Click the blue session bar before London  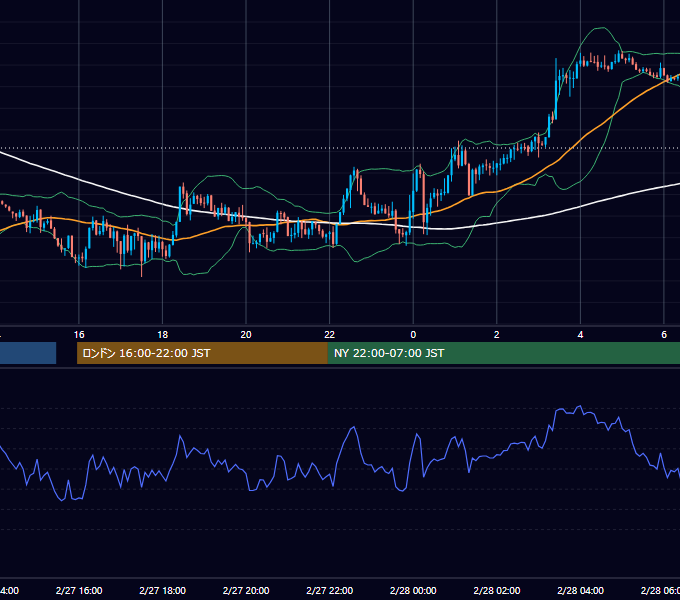click(28, 353)
